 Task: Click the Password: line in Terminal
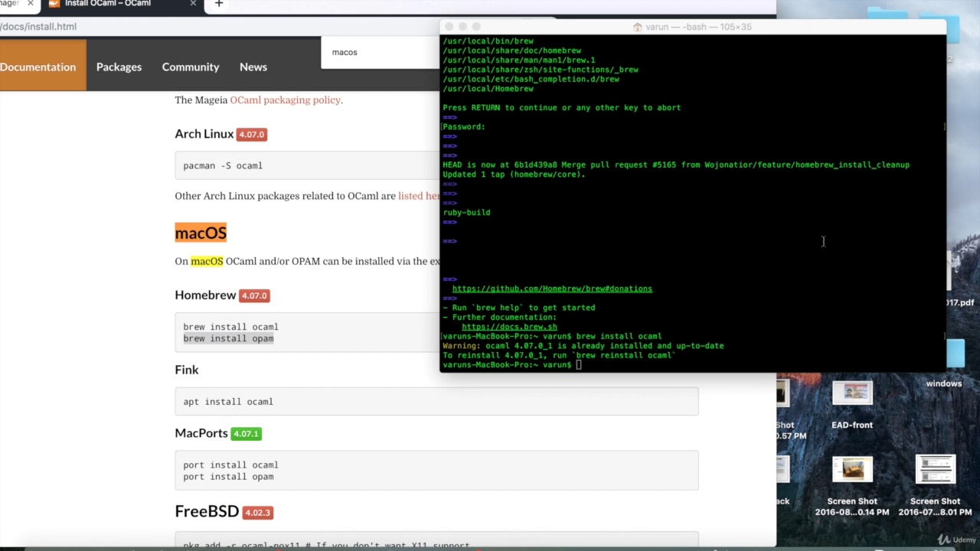[464, 127]
